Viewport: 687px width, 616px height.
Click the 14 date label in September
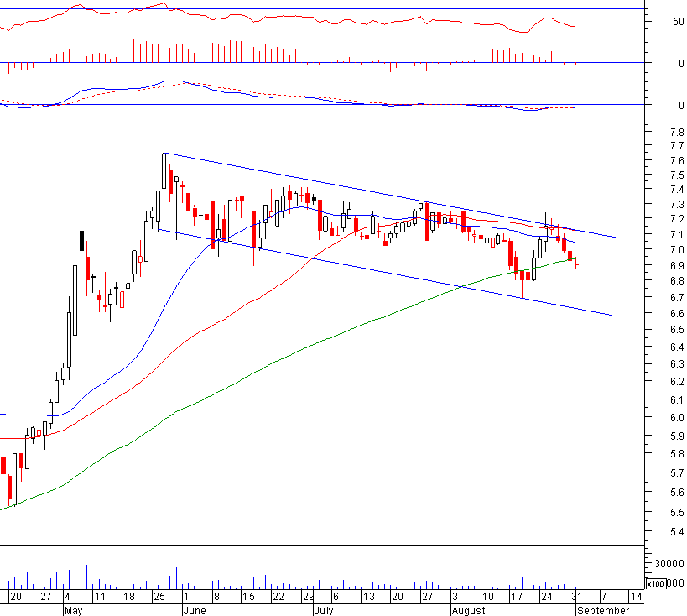(x=637, y=596)
